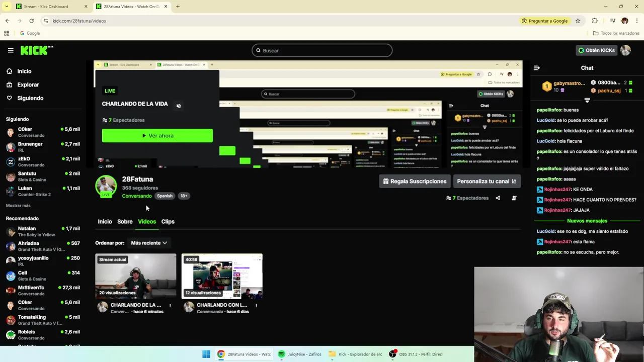Expand Mostrar más in sidebar

[x=18, y=206]
